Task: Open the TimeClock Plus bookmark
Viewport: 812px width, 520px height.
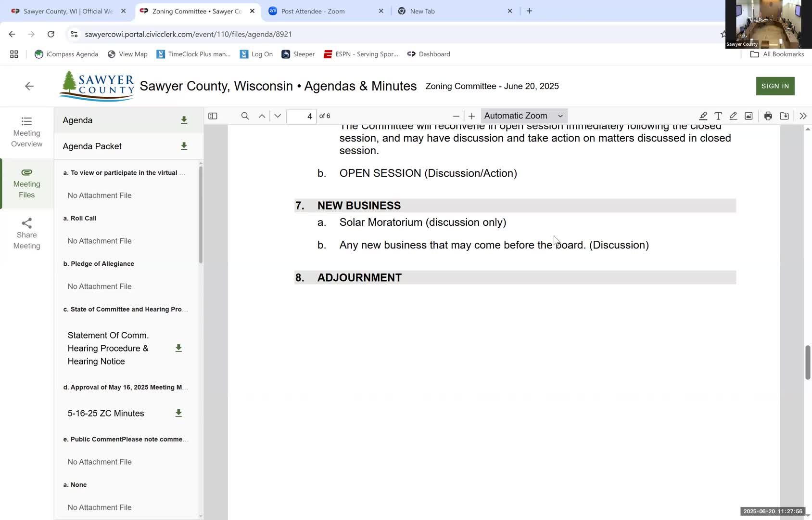Action: pos(193,54)
